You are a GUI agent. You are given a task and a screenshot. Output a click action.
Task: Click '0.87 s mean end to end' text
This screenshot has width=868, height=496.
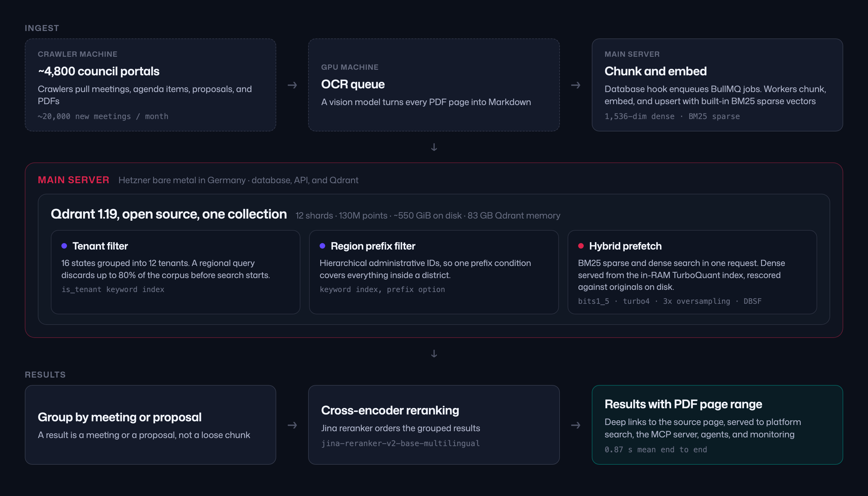(655, 450)
